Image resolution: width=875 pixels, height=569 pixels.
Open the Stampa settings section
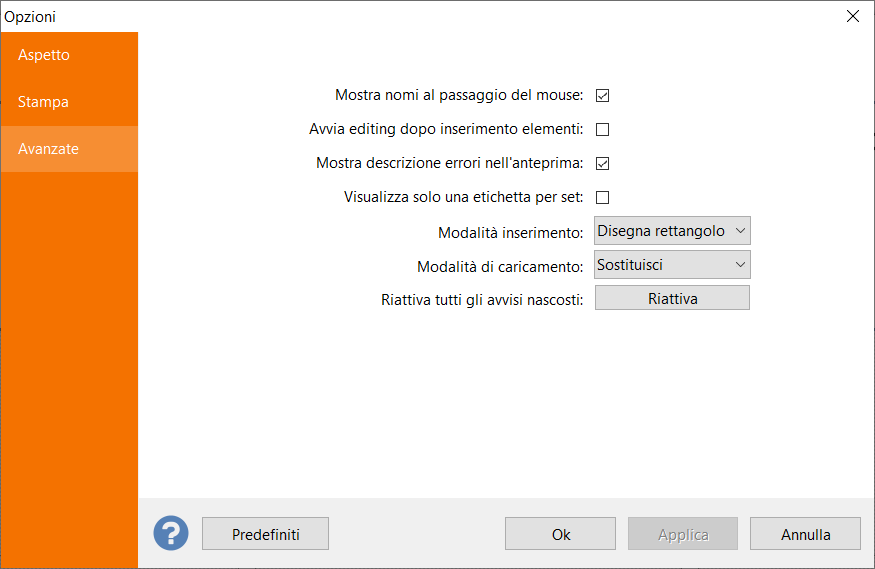43,102
